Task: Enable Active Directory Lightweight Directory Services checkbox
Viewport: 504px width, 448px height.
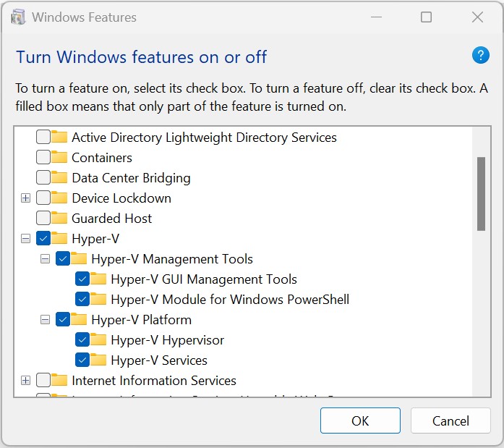Action: tap(43, 138)
